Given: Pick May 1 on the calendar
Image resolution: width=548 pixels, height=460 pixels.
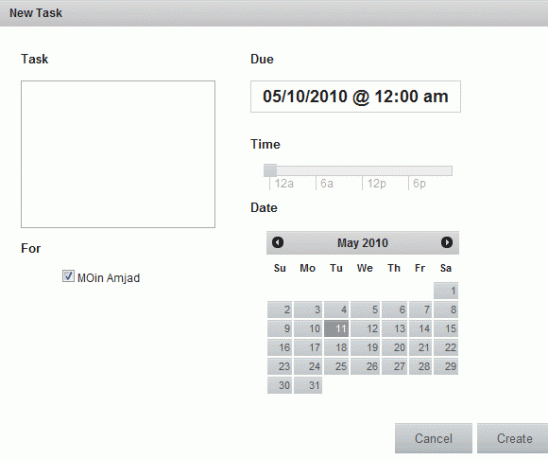Looking at the screenshot, I should click(446, 291).
